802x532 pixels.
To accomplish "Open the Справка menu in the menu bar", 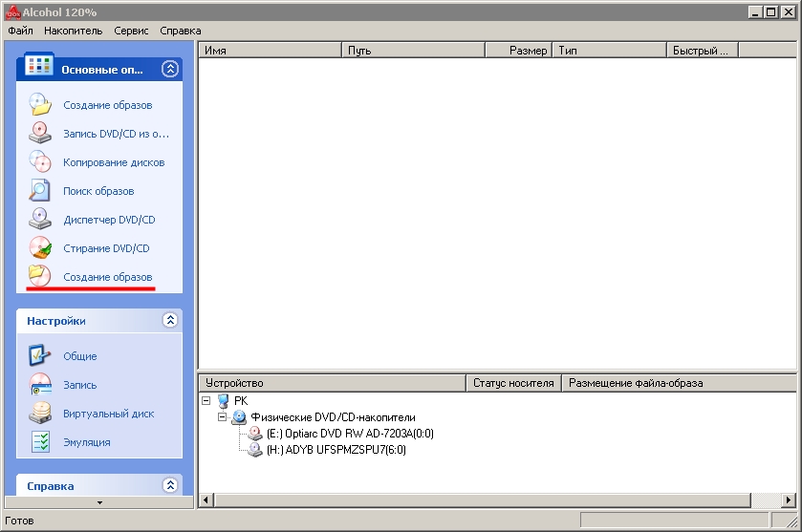I will [180, 31].
